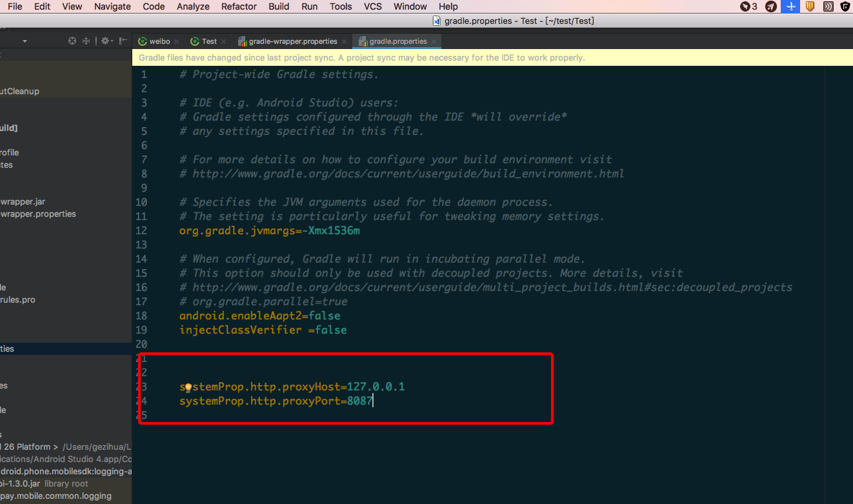The image size is (853, 504).
Task: Click the collapse all icon in project panel
Action: click(86, 41)
